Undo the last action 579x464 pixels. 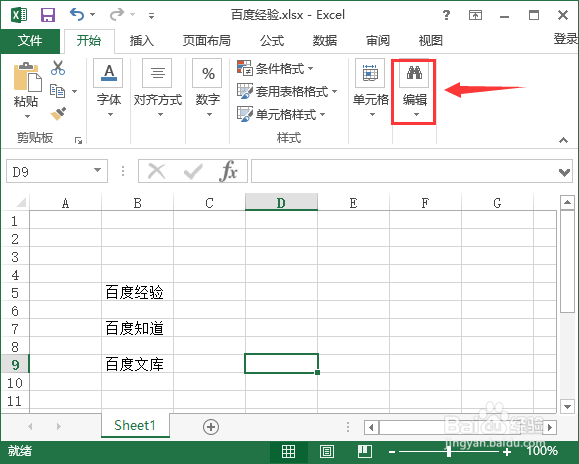tap(77, 15)
